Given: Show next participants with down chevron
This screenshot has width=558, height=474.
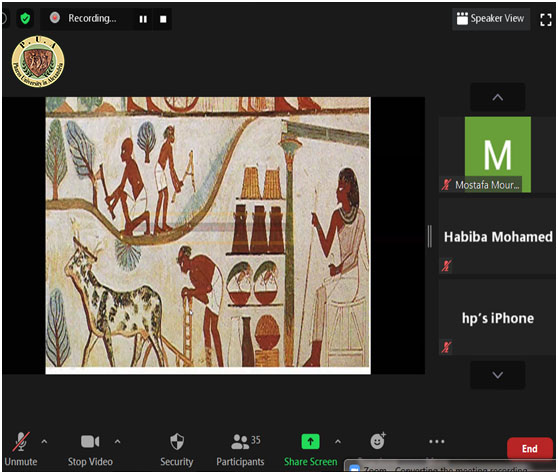Looking at the screenshot, I should pyautogui.click(x=498, y=375).
